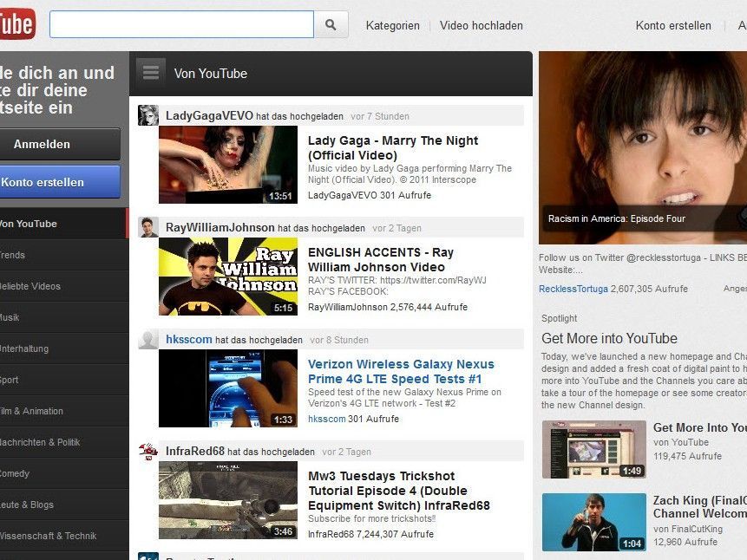Viewport: 747px width, 560px height.
Task: Click the hksscom channel avatar
Action: pos(148,340)
